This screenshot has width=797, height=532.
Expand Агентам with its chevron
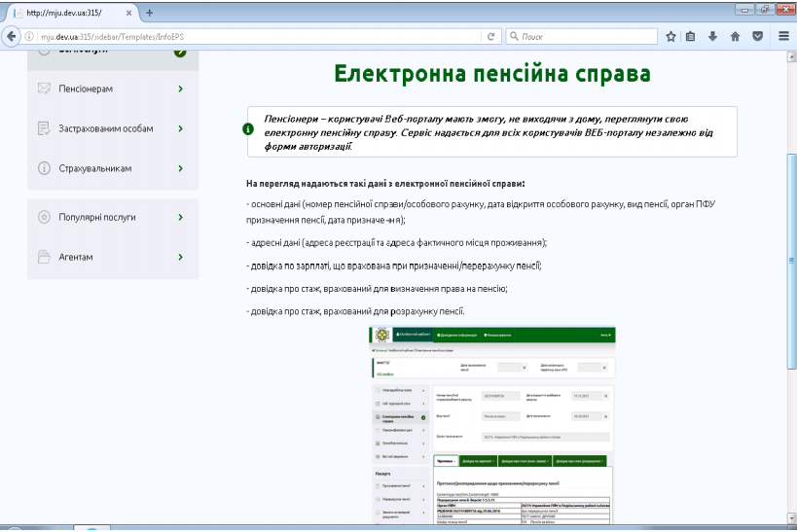tap(180, 257)
